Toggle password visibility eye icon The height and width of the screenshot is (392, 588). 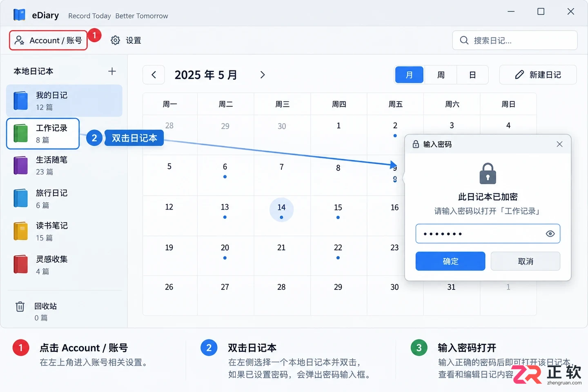pyautogui.click(x=550, y=234)
